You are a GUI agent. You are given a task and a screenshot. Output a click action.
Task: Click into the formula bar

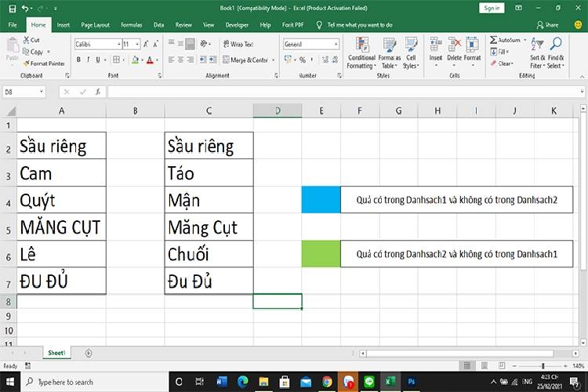tap(345, 92)
